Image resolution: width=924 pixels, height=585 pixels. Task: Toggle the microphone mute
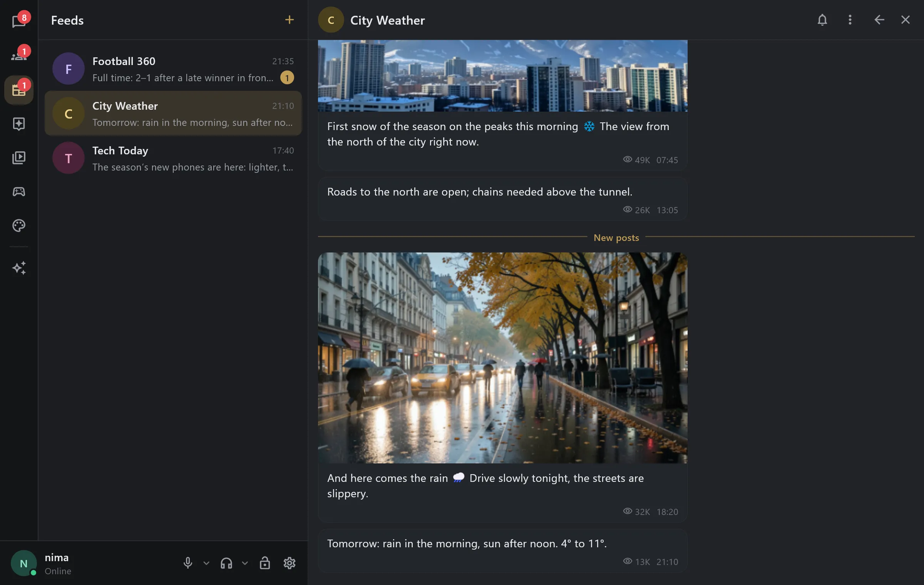click(x=188, y=563)
